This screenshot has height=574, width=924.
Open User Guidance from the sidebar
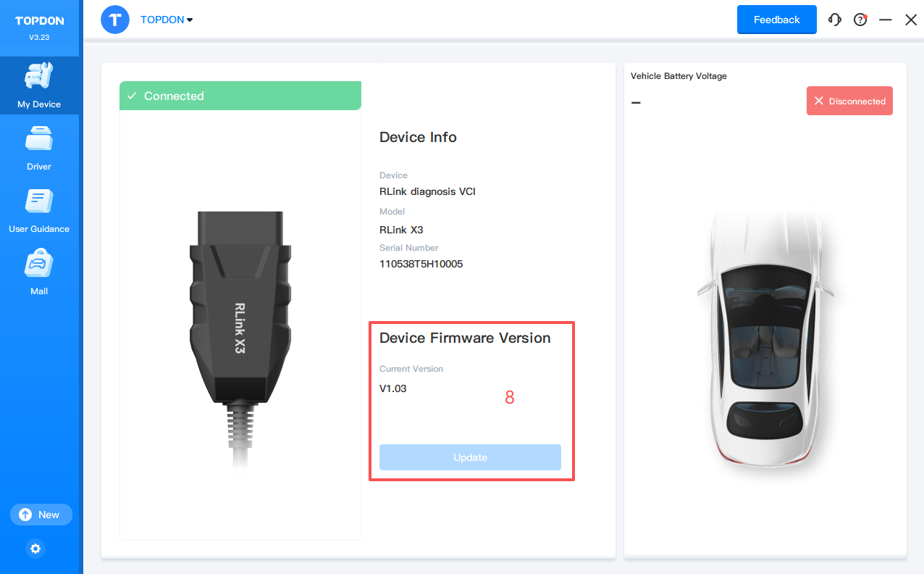coord(39,210)
